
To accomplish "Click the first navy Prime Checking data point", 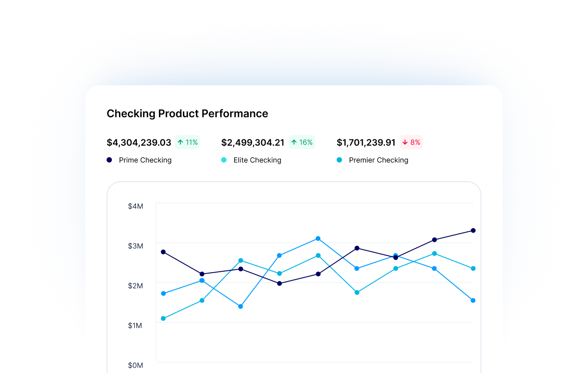I will [163, 252].
